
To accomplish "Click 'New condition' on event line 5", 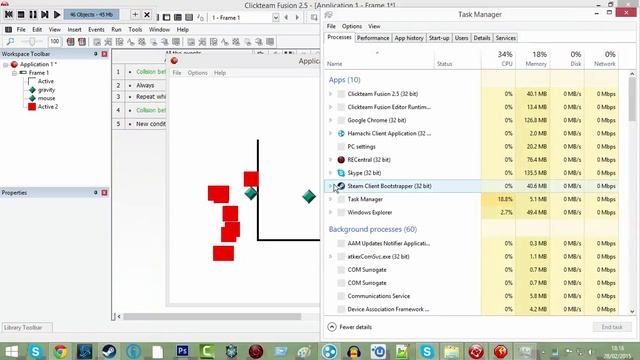I will (151, 124).
